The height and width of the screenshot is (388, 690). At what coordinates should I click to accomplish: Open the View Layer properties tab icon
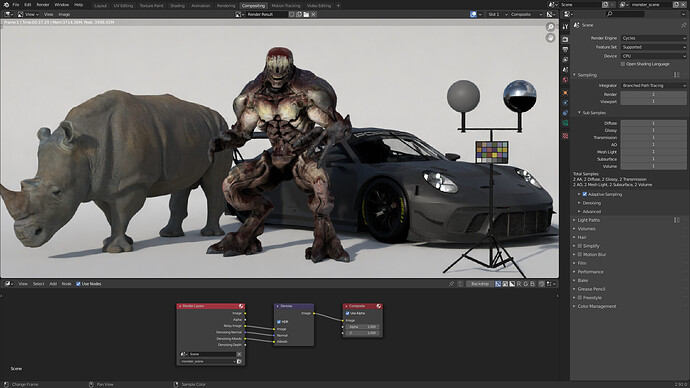pyautogui.click(x=565, y=60)
